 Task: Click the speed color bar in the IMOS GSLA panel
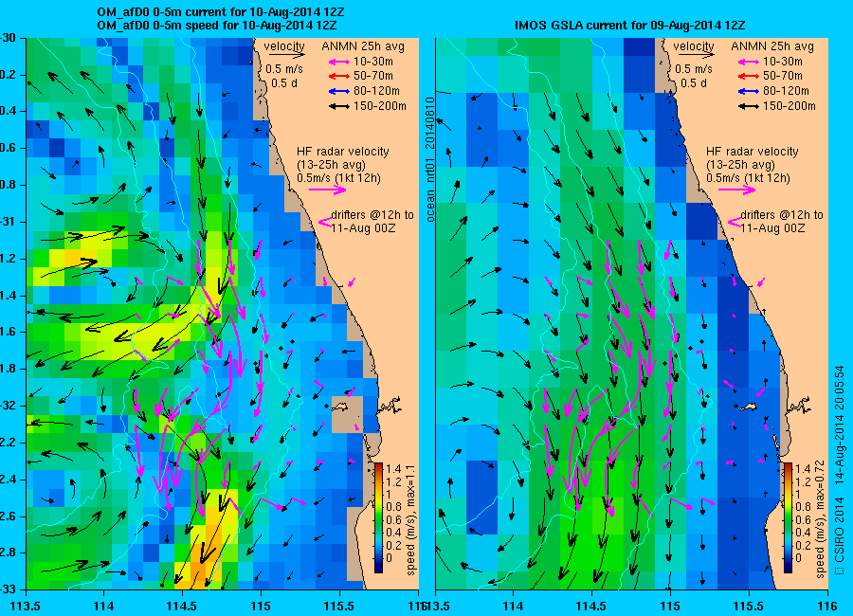(x=788, y=518)
